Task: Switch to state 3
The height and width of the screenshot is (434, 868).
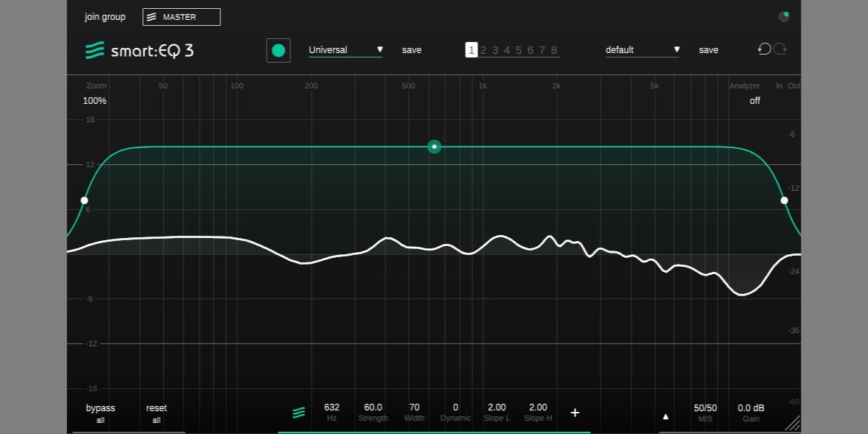Action: (495, 50)
